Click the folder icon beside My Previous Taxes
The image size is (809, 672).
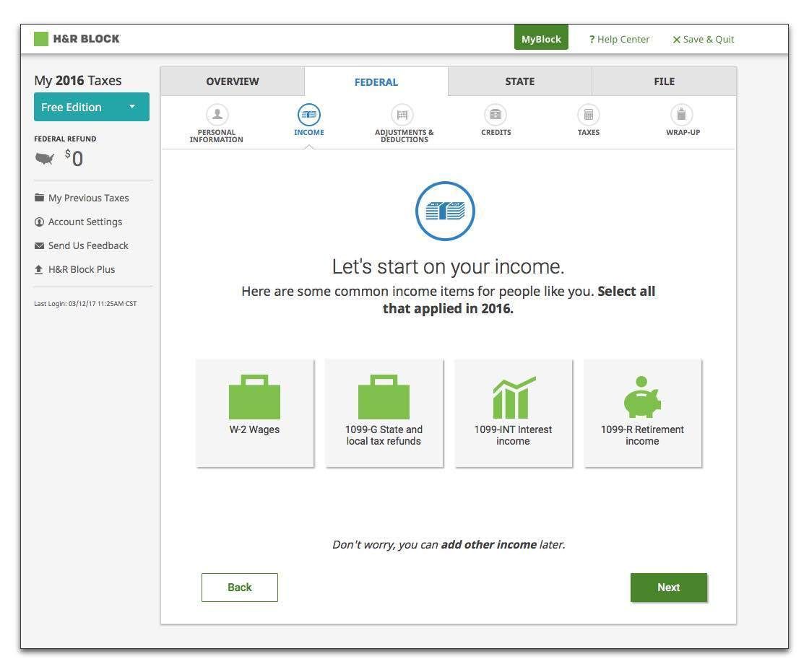click(x=39, y=198)
